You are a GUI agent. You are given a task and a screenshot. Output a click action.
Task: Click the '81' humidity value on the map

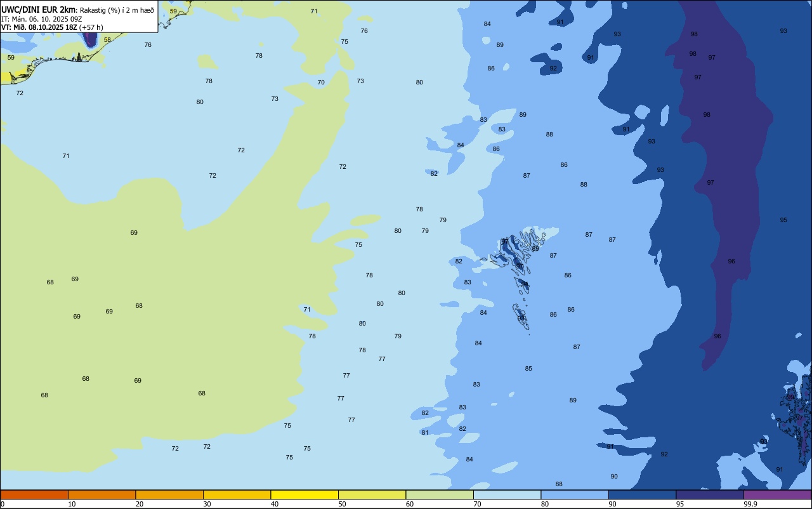pyautogui.click(x=425, y=433)
